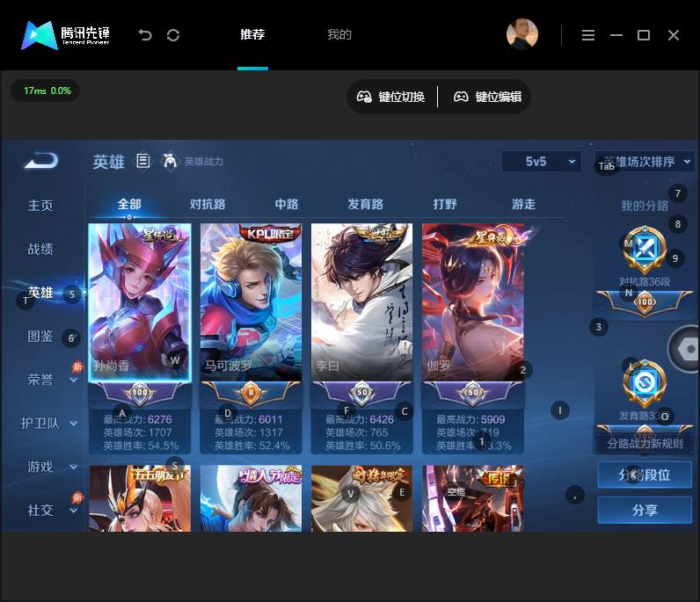Click the 对抗路36段 label
Screen dimensions: 700x602
[x=645, y=281]
